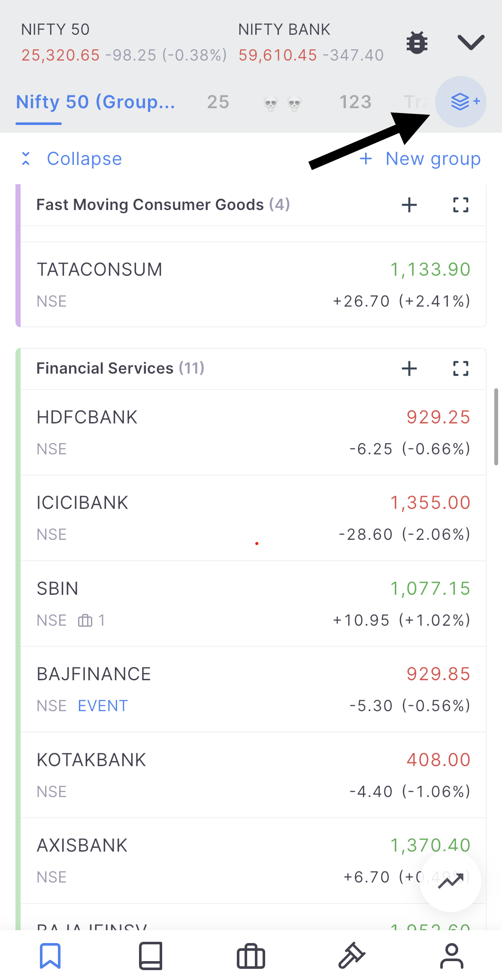Screen dimensions: 502x980
Task: Switch to the 123 watchlist tab
Action: pyautogui.click(x=355, y=102)
